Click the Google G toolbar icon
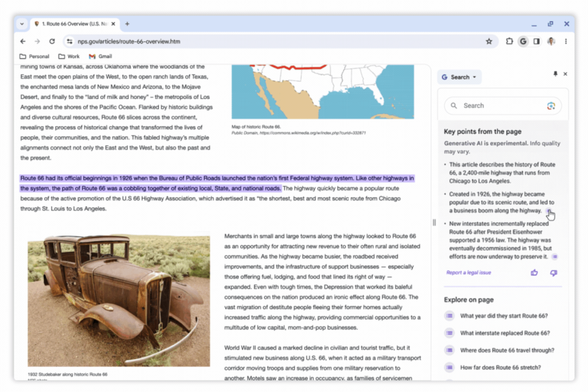The height and width of the screenshot is (392, 588). coord(523,41)
